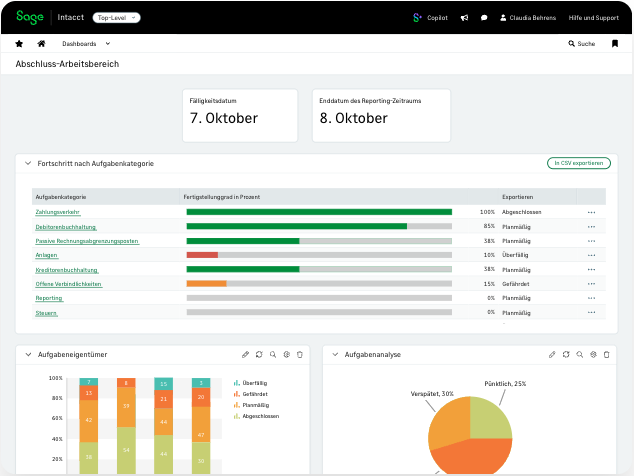Viewport: 634px width, 476px height.
Task: Open Passive Rechnungsabgrenzungsposten link
Action: click(87, 241)
